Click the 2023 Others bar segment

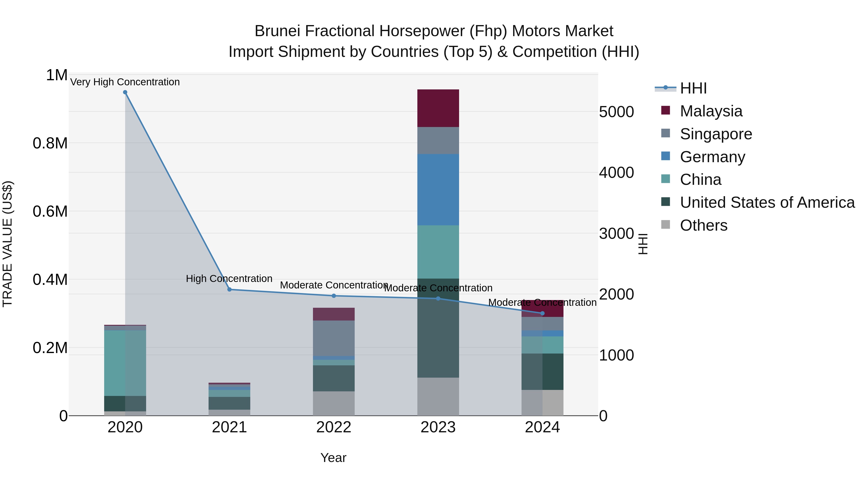(x=438, y=396)
